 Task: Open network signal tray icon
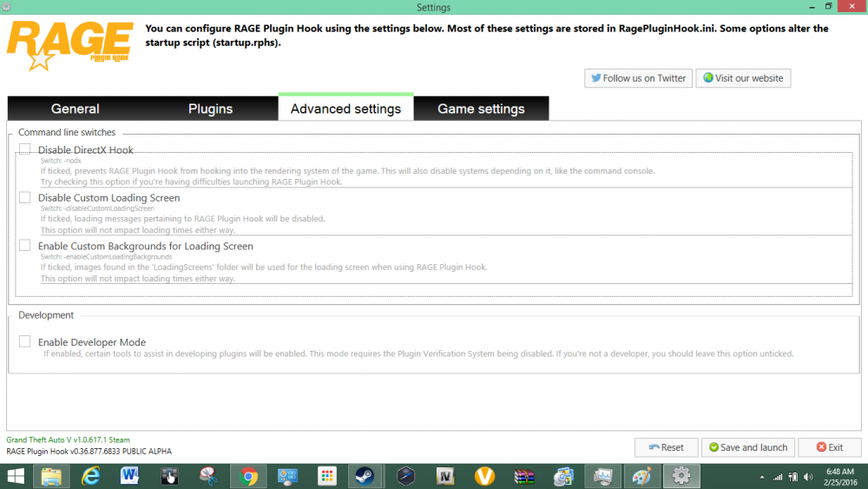pyautogui.click(x=778, y=477)
